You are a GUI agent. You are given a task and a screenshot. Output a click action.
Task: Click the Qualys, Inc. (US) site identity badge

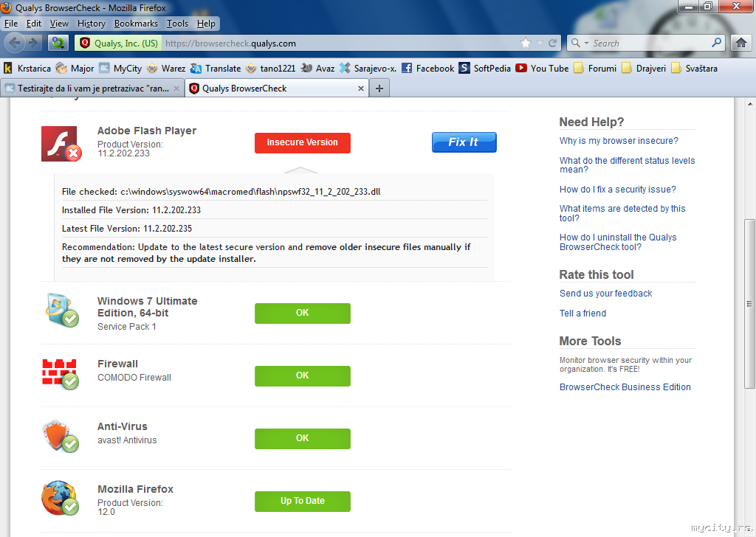[x=119, y=43]
